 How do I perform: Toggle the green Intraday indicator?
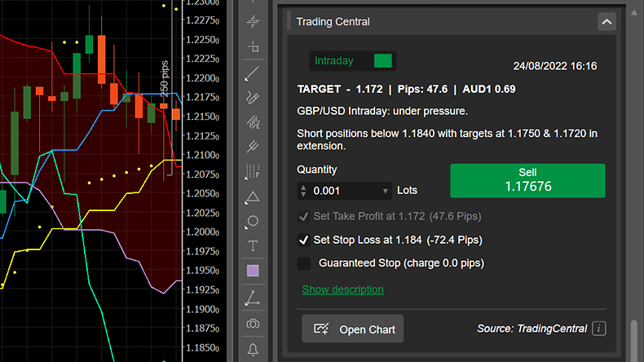pyautogui.click(x=383, y=61)
